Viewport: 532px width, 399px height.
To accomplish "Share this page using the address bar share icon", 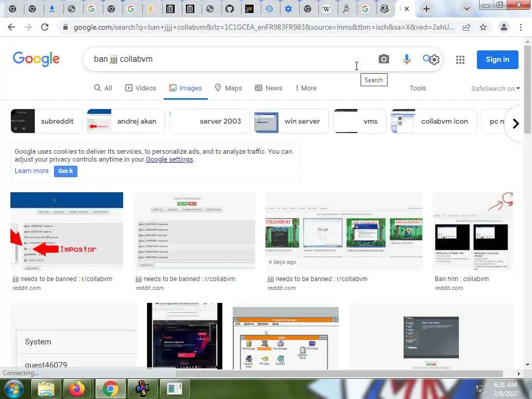I will click(467, 27).
